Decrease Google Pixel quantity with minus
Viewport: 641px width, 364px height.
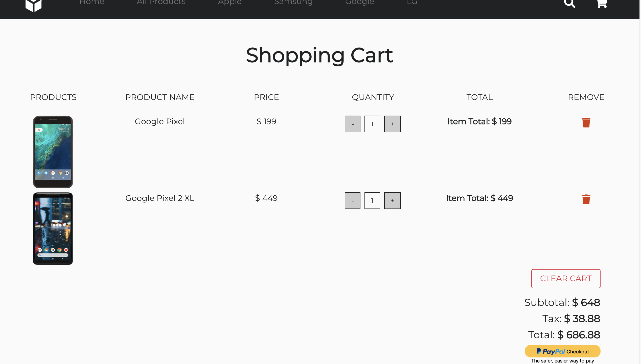coord(352,124)
